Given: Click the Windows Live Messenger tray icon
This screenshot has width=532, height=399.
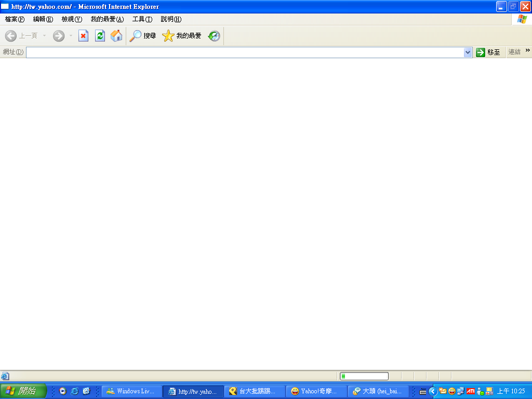Looking at the screenshot, I should click(x=480, y=392).
